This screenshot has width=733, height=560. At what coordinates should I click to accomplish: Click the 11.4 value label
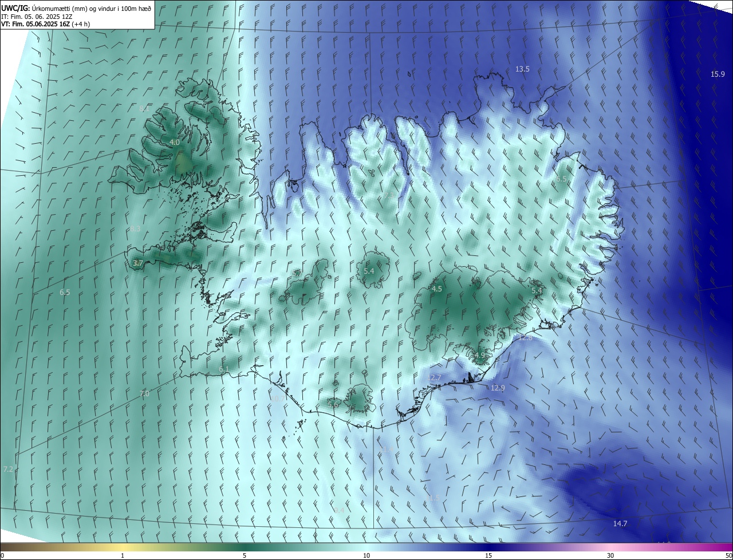coord(387,449)
